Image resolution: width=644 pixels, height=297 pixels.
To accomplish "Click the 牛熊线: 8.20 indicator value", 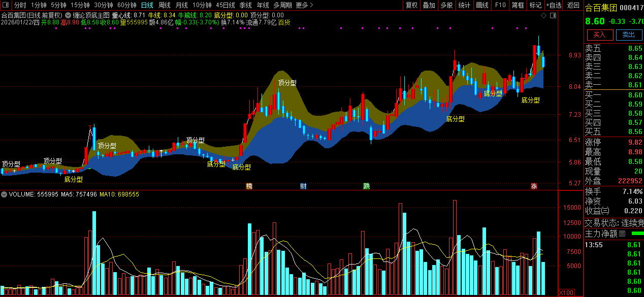I will (x=195, y=15).
